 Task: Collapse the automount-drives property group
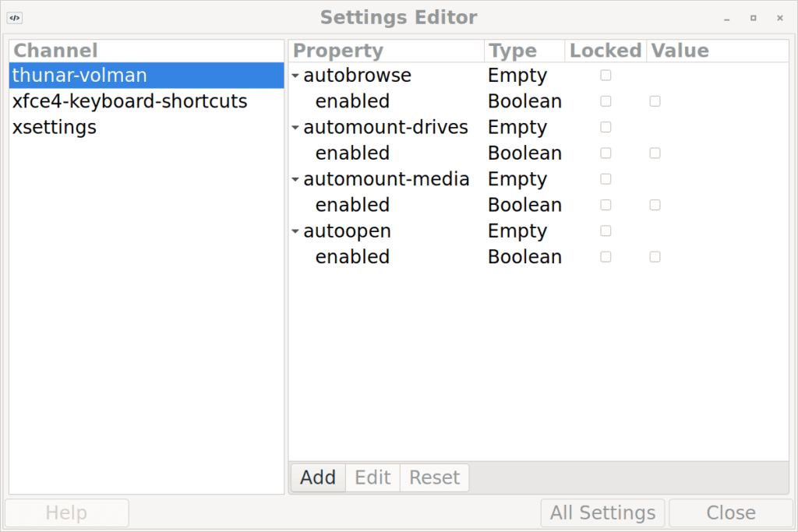(x=295, y=128)
